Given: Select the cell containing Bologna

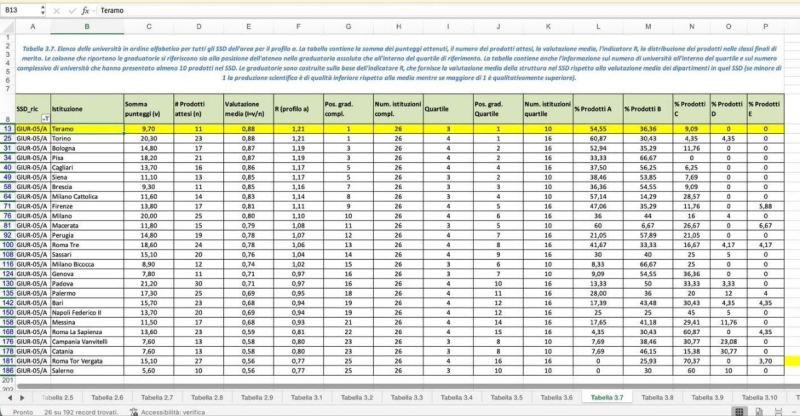Looking at the screenshot, I should pos(87,148).
